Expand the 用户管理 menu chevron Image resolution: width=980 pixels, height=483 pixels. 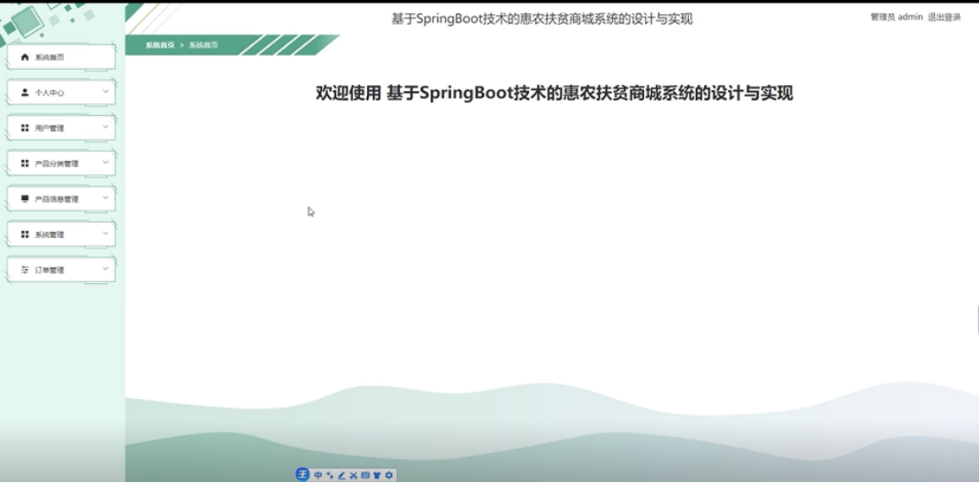[x=105, y=127]
